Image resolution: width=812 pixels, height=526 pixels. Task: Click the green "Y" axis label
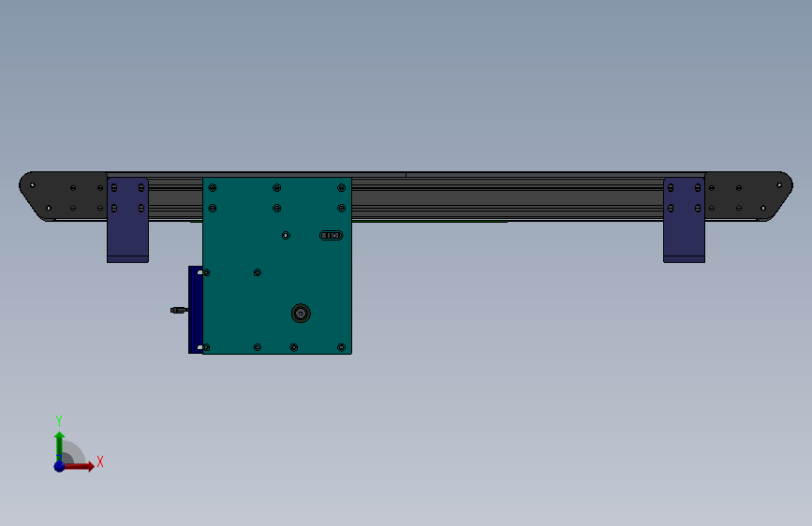tap(59, 421)
